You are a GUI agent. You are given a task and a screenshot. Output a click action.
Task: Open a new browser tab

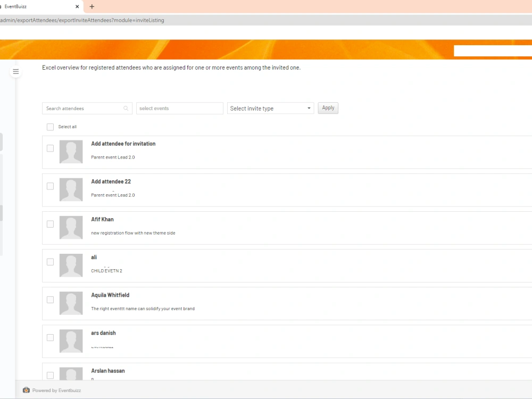[x=92, y=6]
